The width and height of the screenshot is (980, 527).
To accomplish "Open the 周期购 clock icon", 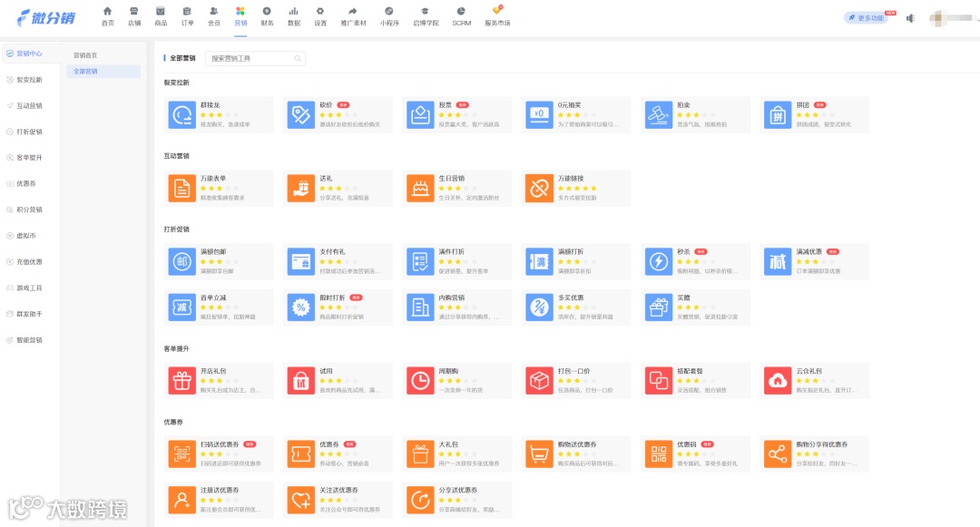I will click(x=420, y=381).
